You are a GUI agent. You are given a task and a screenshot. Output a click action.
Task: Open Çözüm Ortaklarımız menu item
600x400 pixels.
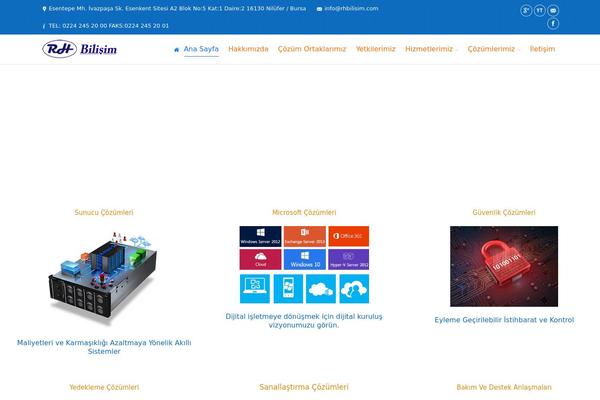coord(312,49)
